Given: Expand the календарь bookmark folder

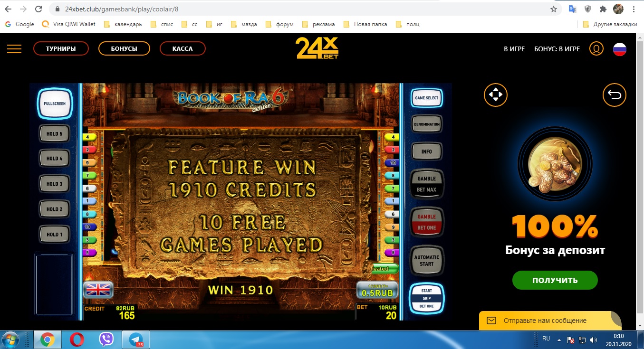Looking at the screenshot, I should pyautogui.click(x=123, y=24).
